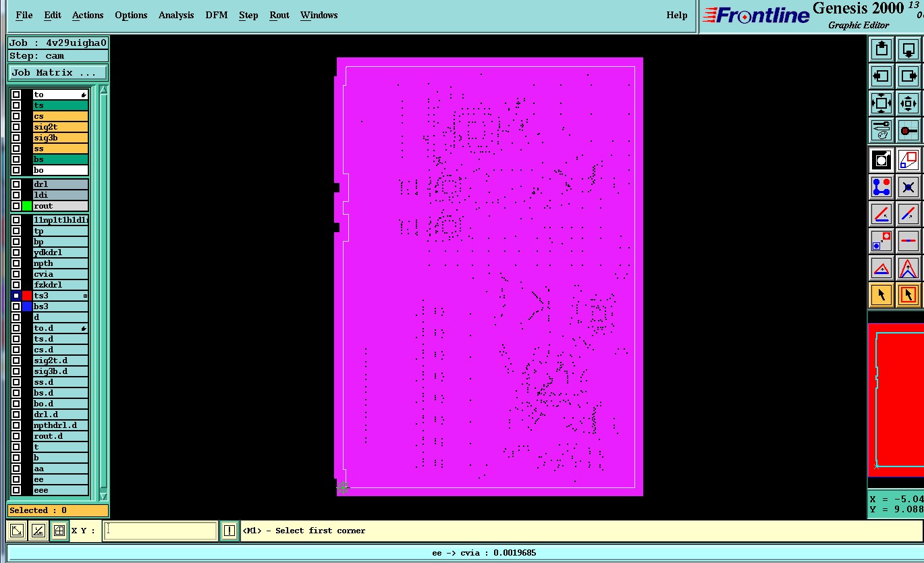Select the red rectangle area-select arrow tool
The image size is (924, 563).
908,295
